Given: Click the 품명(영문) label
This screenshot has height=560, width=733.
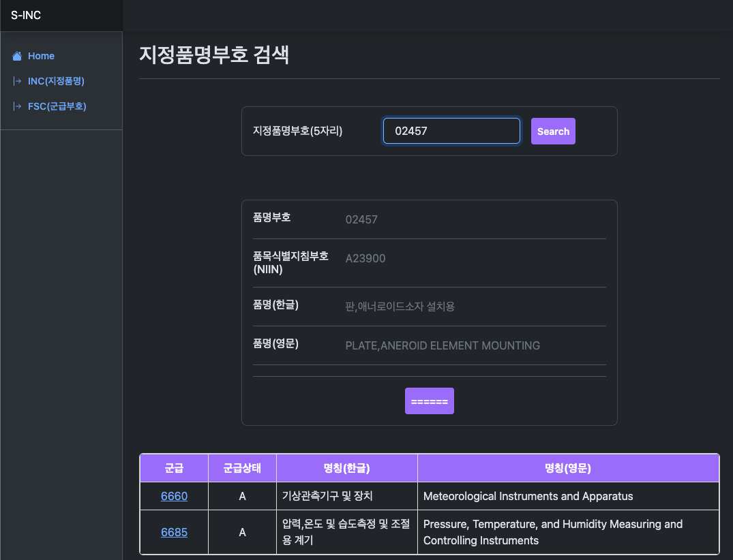Looking at the screenshot, I should (x=275, y=343).
